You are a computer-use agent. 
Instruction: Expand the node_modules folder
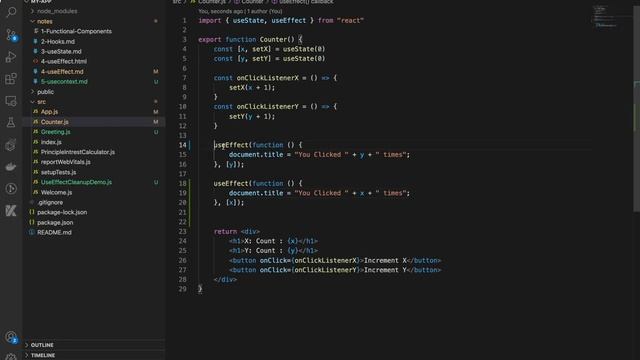click(32, 11)
